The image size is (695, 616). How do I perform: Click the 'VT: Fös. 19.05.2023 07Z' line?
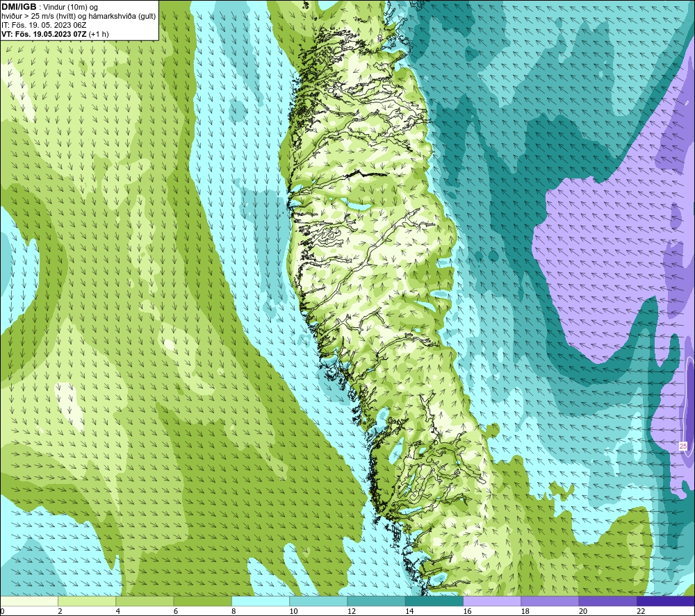click(x=44, y=34)
